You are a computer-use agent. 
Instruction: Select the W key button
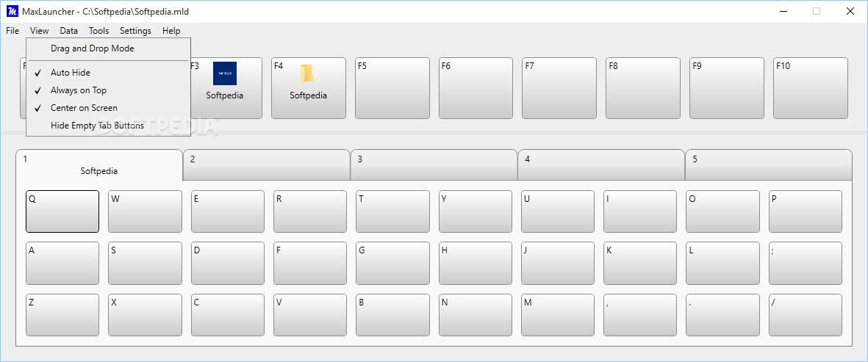tap(145, 211)
